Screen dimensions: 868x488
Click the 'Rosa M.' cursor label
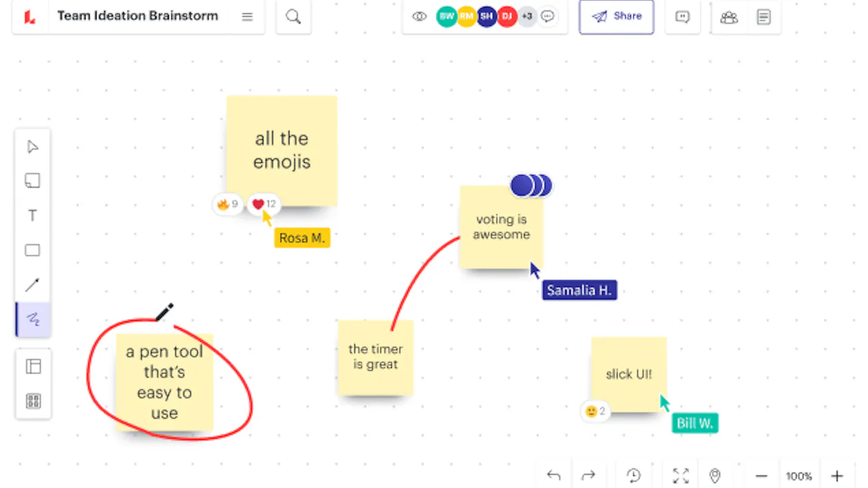pos(302,238)
